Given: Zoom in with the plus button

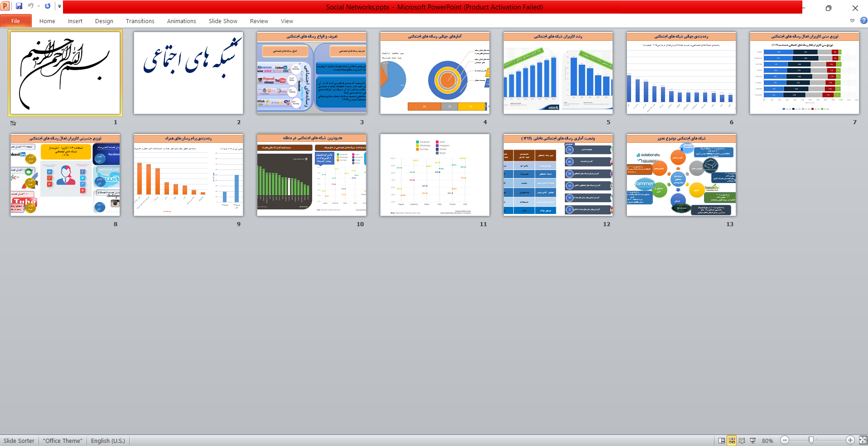Looking at the screenshot, I should click(850, 440).
